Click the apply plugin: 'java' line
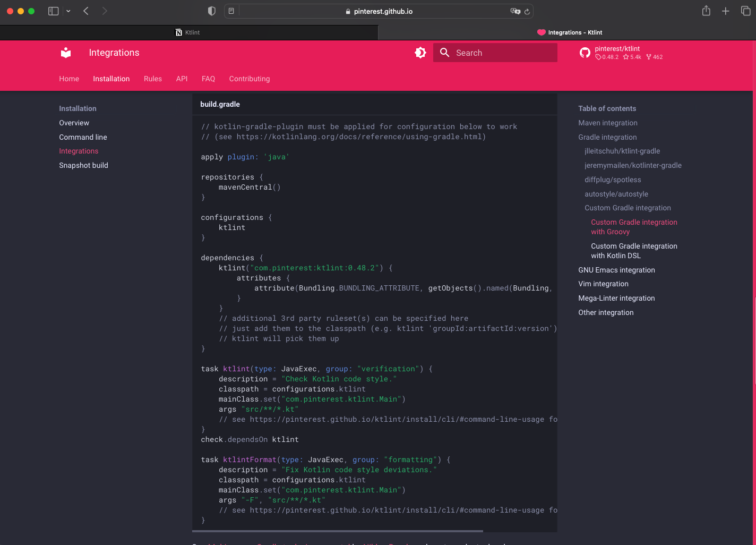The height and width of the screenshot is (545, 756). [245, 157]
